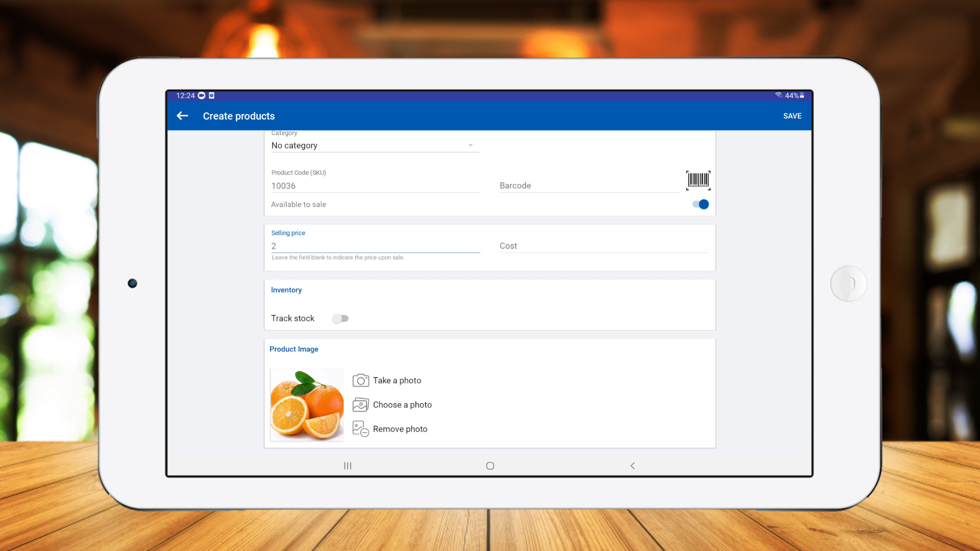Disable the Available to sale switch
This screenshot has width=980, height=551.
point(700,205)
